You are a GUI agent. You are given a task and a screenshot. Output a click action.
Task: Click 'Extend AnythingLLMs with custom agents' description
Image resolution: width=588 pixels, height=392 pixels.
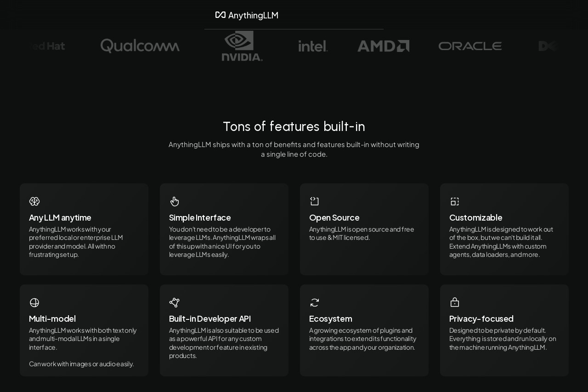click(x=501, y=242)
